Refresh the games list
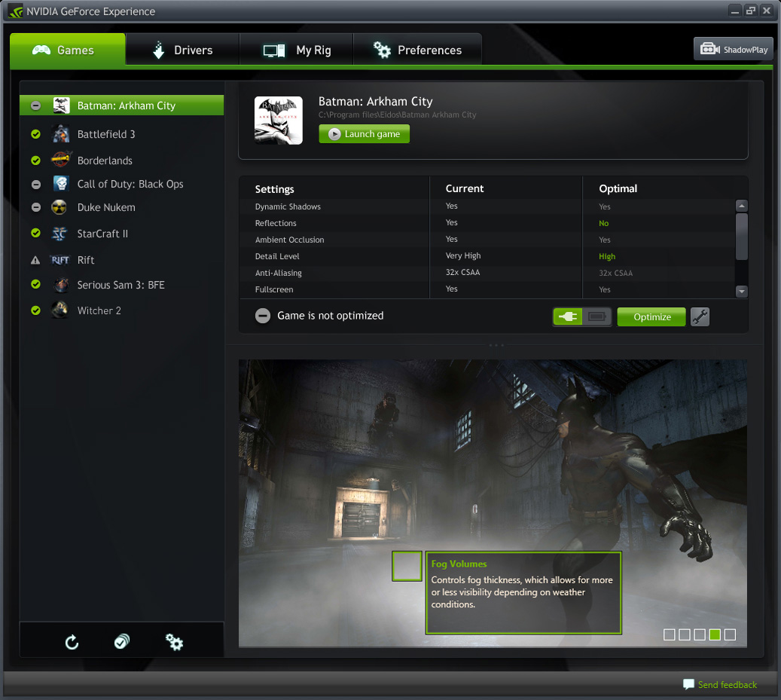The width and height of the screenshot is (781, 700). click(72, 642)
